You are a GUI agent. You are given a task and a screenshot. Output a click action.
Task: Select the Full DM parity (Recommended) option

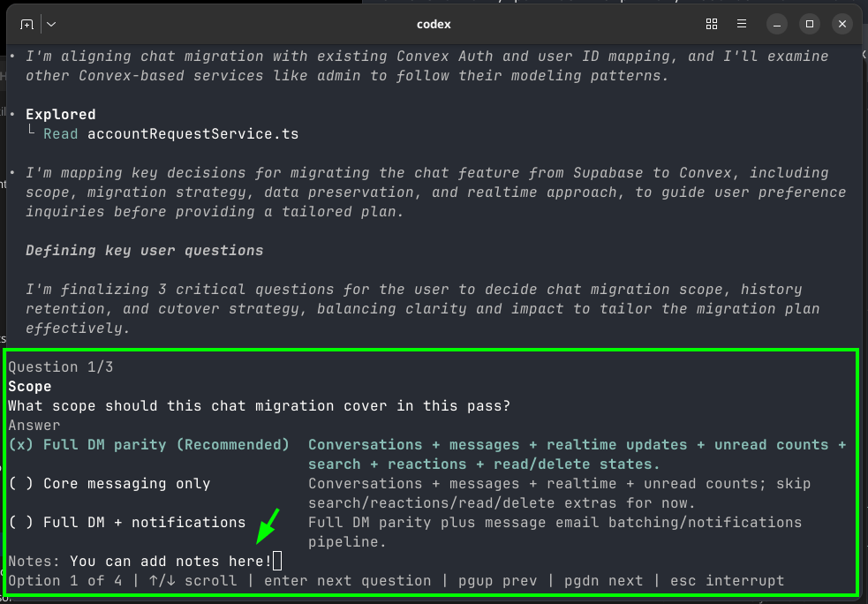coord(148,445)
